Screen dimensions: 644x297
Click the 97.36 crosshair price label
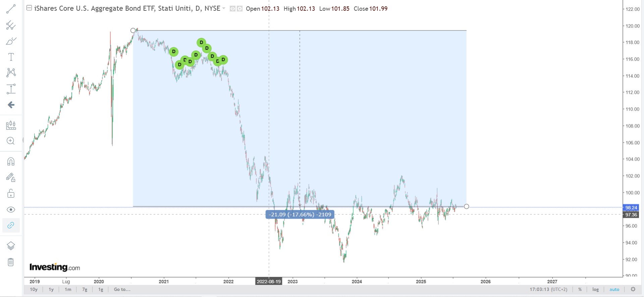[631, 215]
